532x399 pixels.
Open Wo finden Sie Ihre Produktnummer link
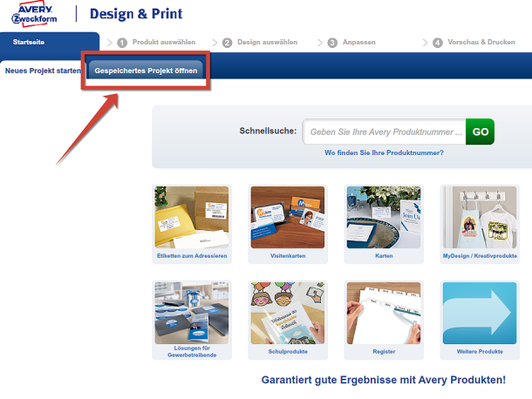(384, 152)
